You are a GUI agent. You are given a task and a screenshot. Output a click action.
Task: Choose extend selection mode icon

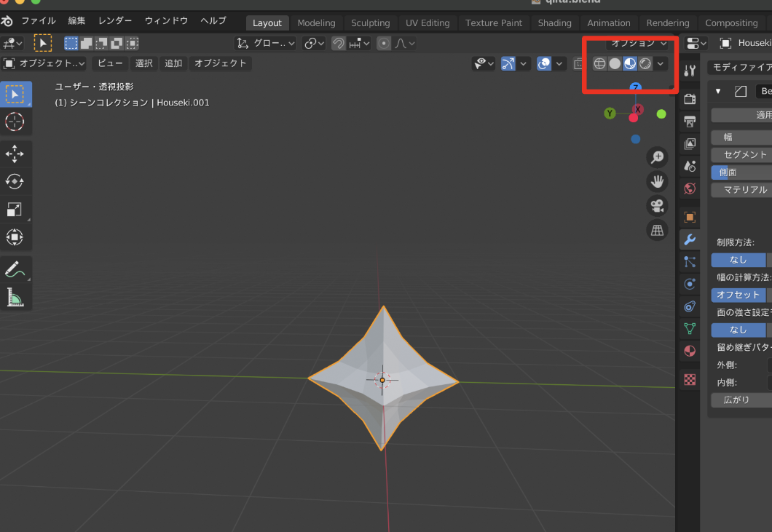(86, 44)
